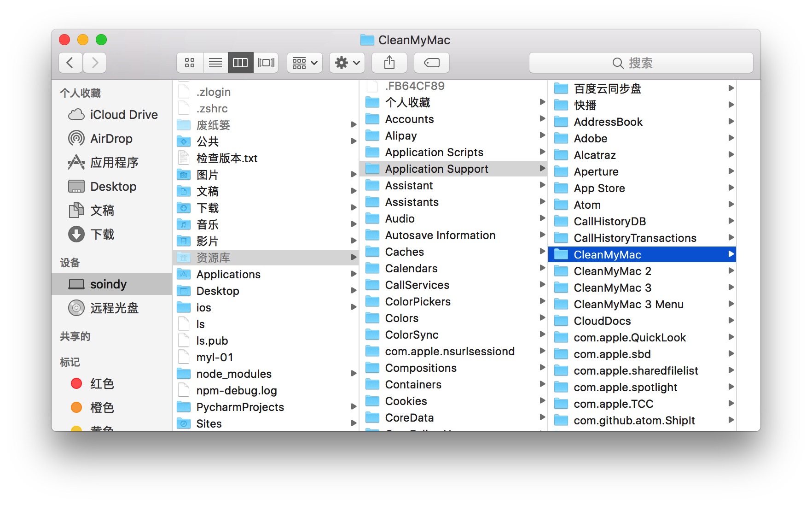Select the ls.pub file
The width and height of the screenshot is (812, 505).
point(266,341)
